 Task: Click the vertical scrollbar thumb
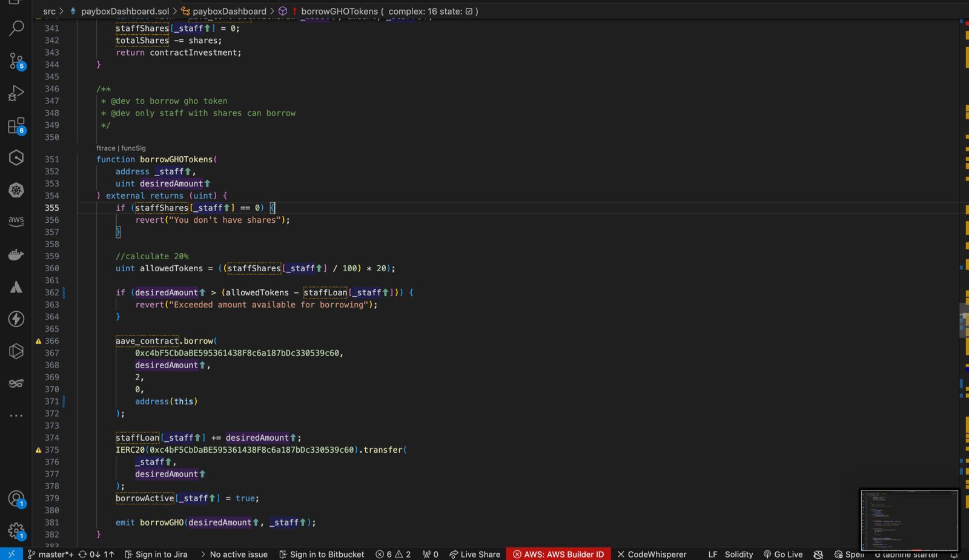(964, 320)
